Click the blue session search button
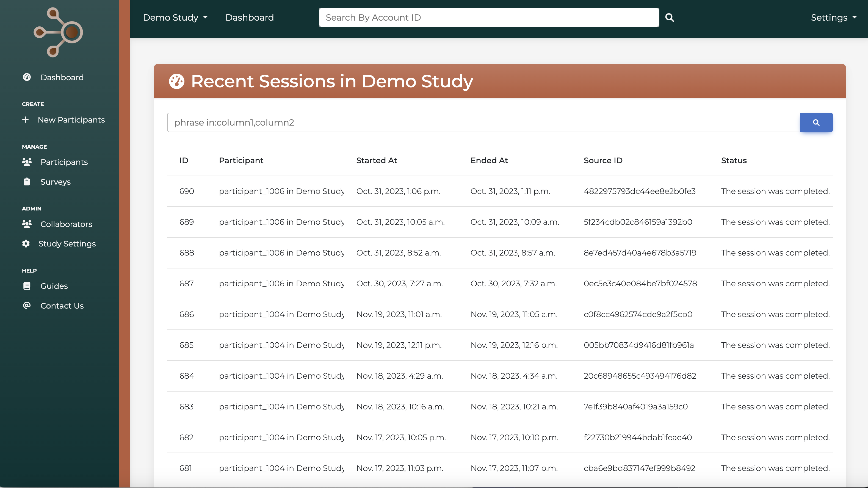 816,122
